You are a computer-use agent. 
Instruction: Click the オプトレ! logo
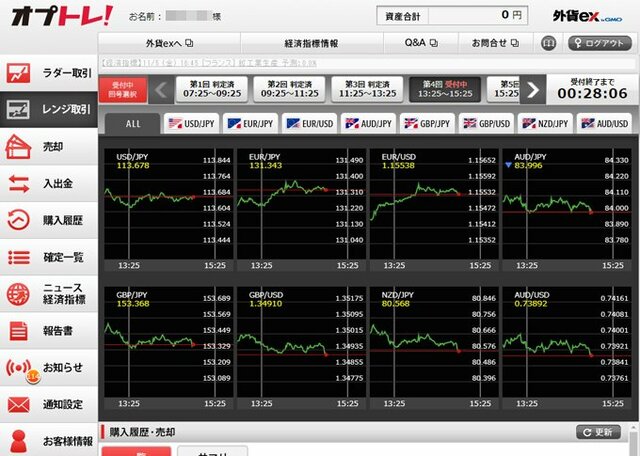point(62,16)
